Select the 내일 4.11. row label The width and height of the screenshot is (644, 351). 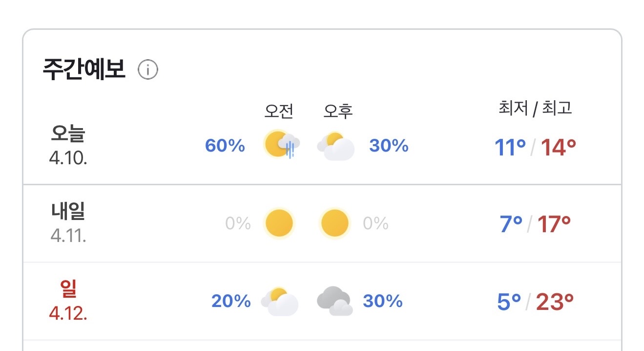(68, 223)
